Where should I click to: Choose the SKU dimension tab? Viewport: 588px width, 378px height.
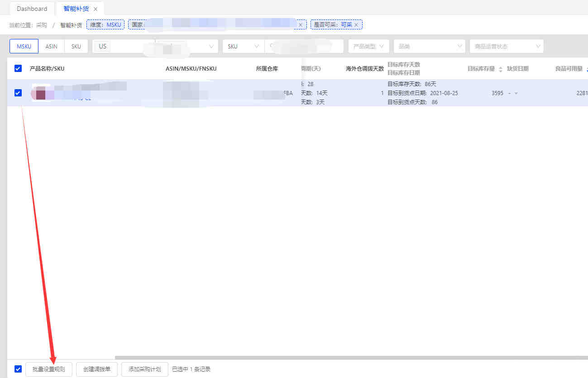coord(76,46)
